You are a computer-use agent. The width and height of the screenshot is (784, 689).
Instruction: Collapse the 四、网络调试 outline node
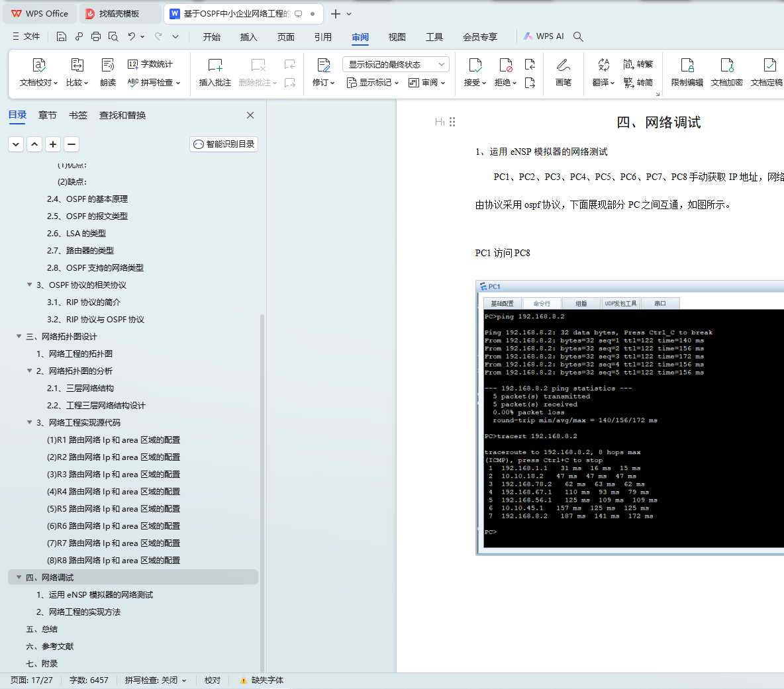coord(19,577)
